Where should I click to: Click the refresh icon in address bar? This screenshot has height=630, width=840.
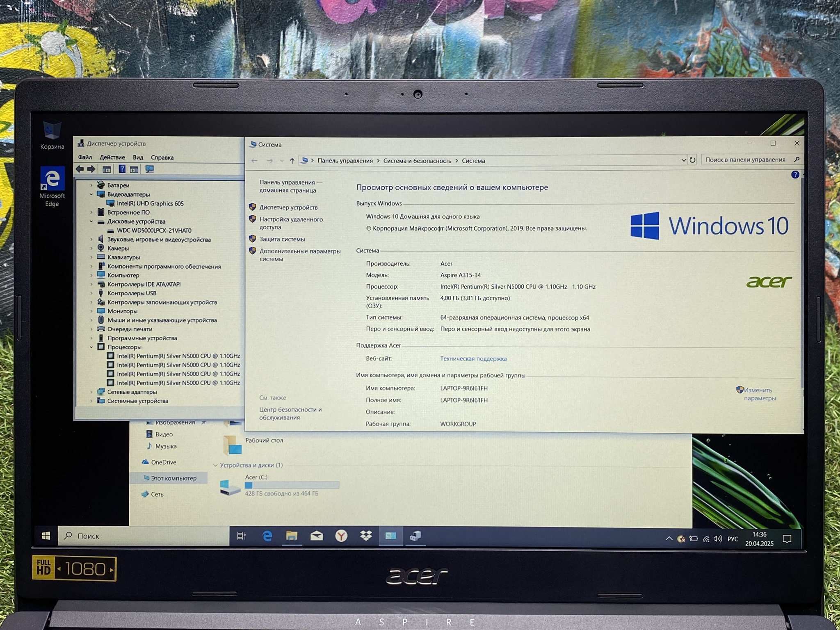[692, 160]
